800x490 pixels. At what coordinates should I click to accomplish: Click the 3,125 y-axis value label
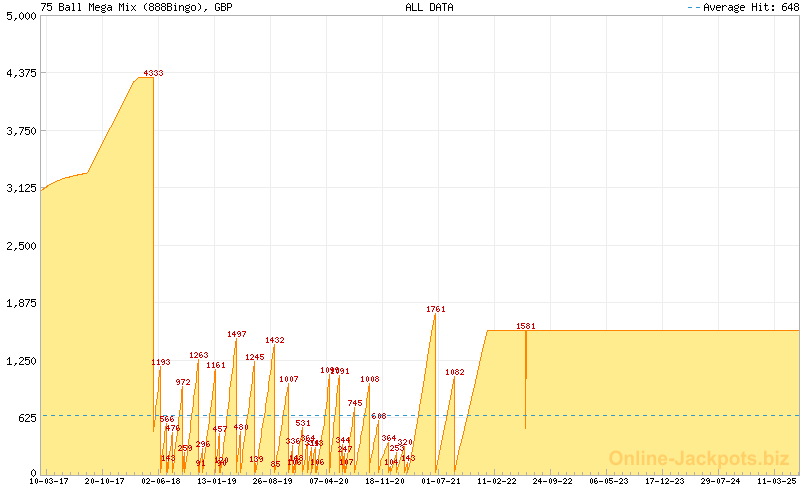19,188
